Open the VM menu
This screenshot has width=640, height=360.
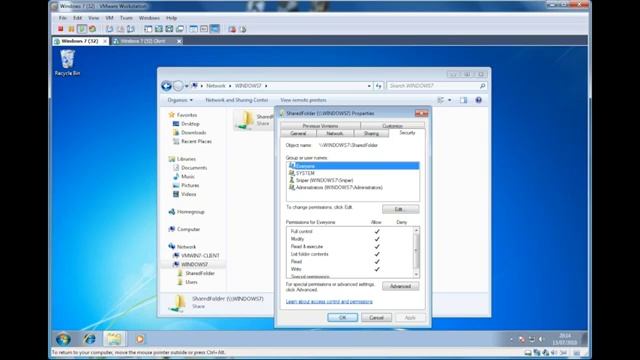(109, 18)
